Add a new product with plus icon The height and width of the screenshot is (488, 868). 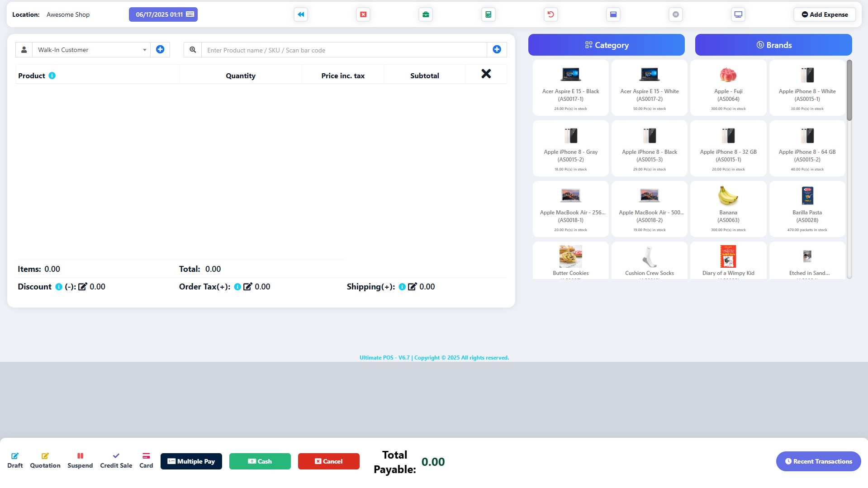pyautogui.click(x=497, y=49)
